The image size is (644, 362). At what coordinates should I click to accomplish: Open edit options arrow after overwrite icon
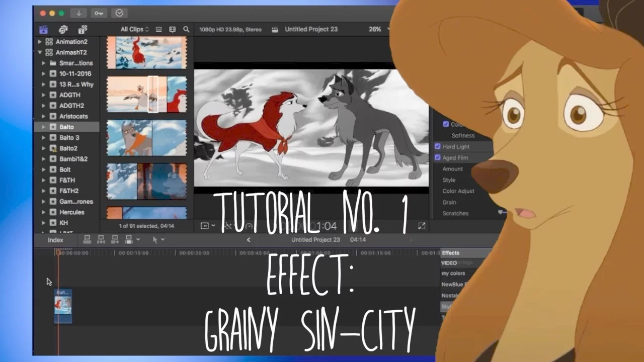(x=138, y=240)
